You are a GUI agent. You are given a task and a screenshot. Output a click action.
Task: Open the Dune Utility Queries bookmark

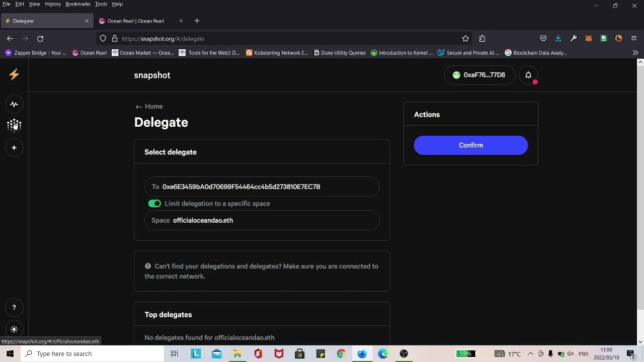[340, 53]
